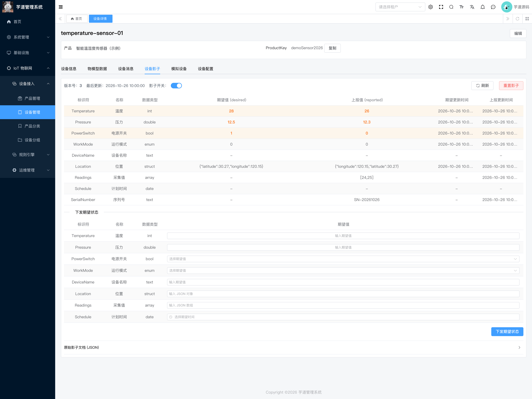Screen dimensions: 532x399
Task: Focus the Location 输入 JSON 对象 field
Action: tap(343, 294)
